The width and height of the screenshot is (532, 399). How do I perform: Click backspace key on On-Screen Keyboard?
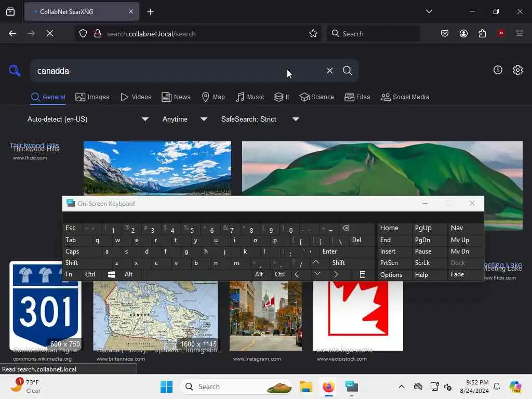coord(356,228)
